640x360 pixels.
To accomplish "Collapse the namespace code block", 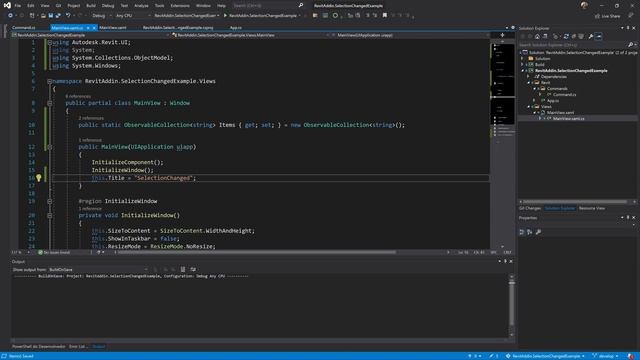I will 49,81.
